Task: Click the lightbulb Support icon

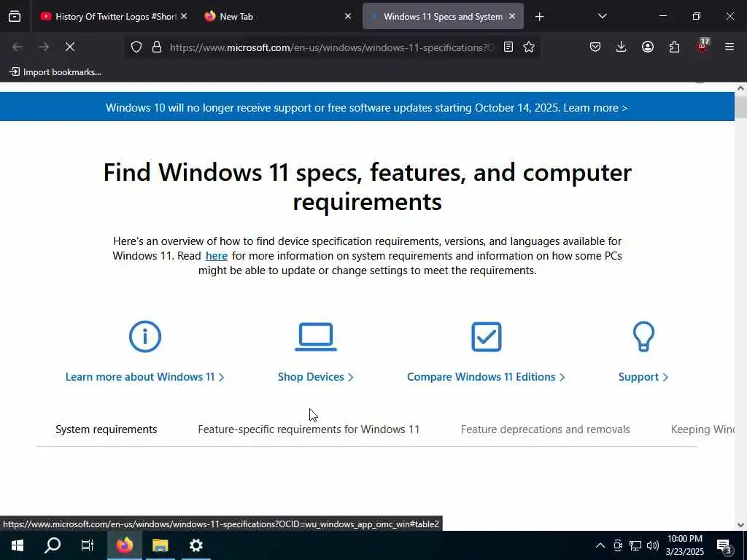Action: click(x=643, y=337)
